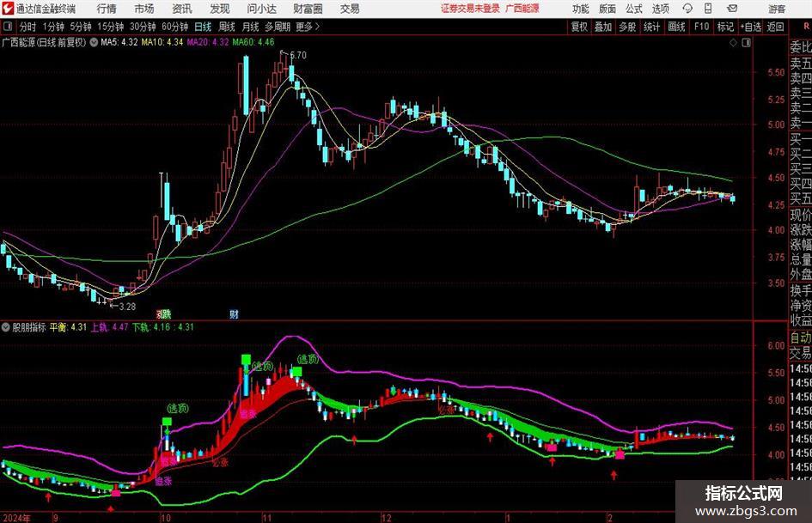This screenshot has width=812, height=523.
Task: Click the 标记 button
Action: (x=725, y=27)
